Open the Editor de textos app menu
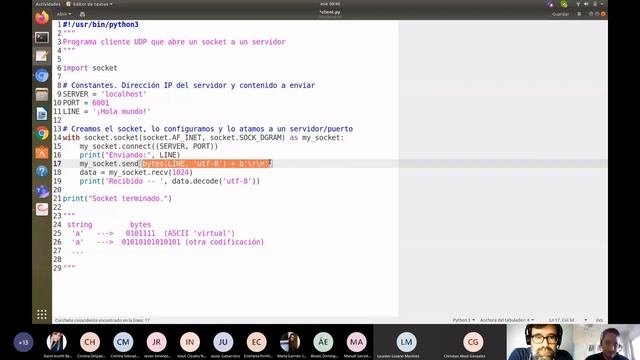The image size is (640, 360). coord(89,4)
